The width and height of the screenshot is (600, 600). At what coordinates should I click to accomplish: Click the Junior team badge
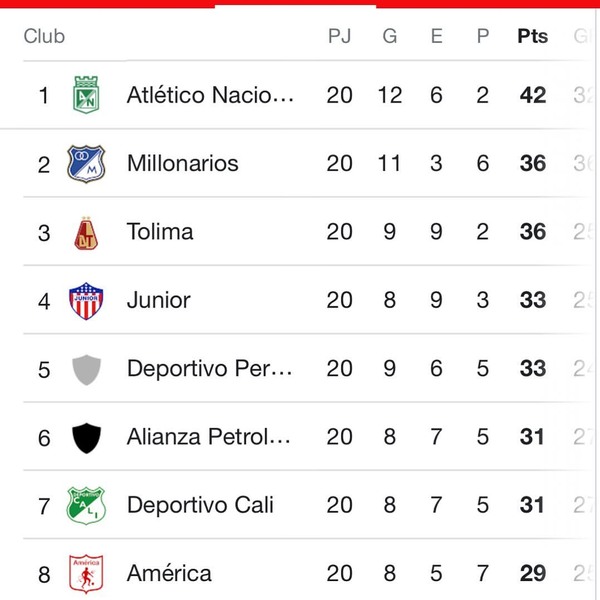pos(85,300)
